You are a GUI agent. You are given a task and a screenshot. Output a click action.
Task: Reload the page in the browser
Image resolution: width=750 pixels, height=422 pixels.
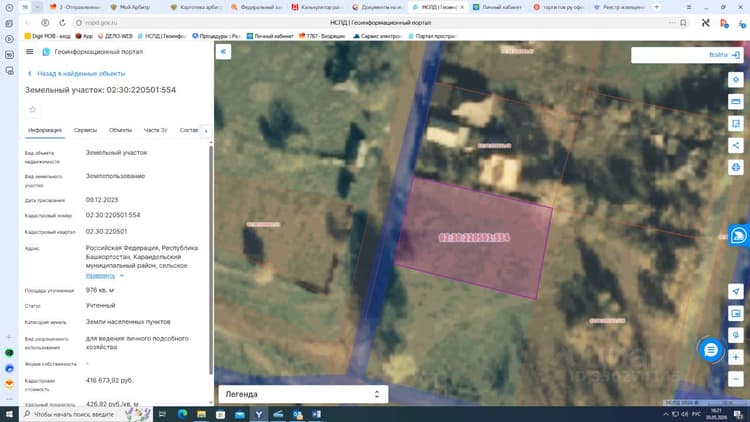click(62, 22)
